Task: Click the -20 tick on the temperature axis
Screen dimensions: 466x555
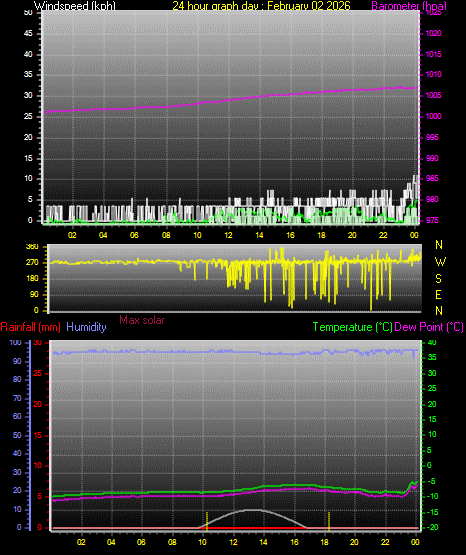Action: (433, 527)
